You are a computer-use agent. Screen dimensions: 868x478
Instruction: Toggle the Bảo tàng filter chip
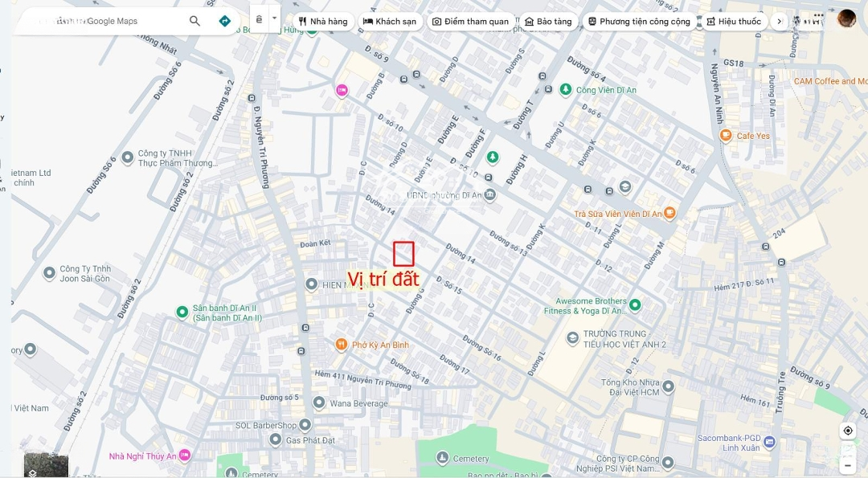[x=549, y=22]
